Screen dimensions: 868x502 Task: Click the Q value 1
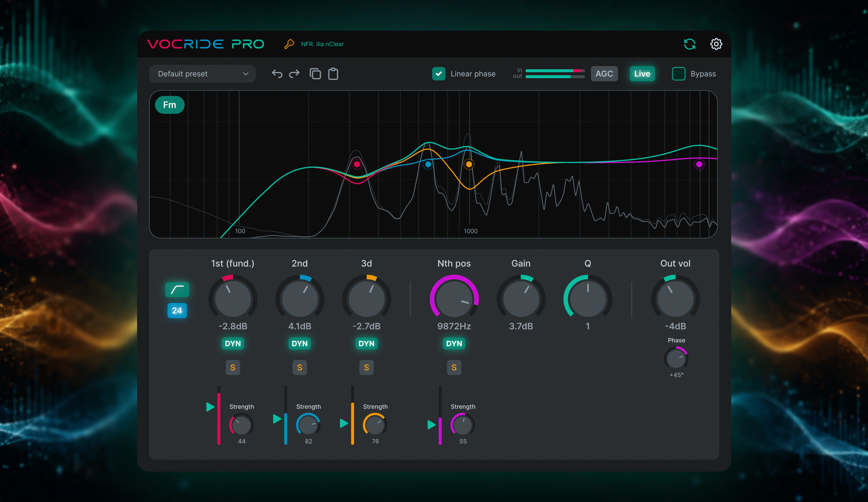pos(588,326)
